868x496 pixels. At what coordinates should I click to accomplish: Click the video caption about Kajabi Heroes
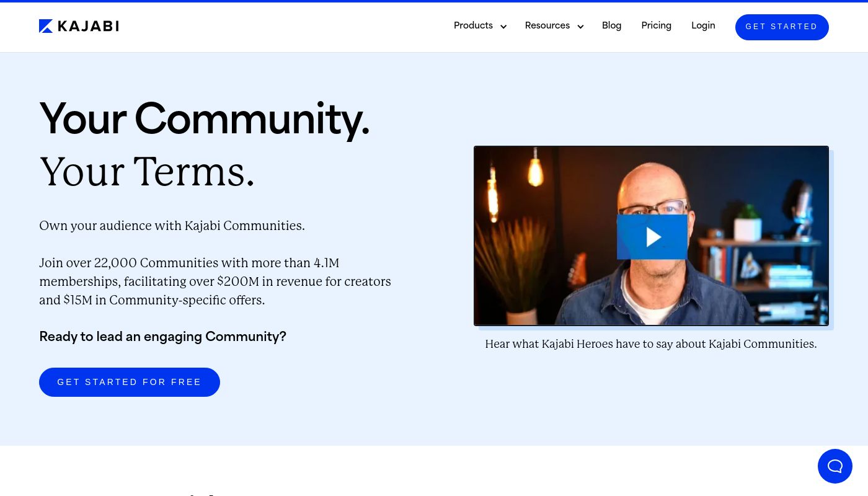650,344
